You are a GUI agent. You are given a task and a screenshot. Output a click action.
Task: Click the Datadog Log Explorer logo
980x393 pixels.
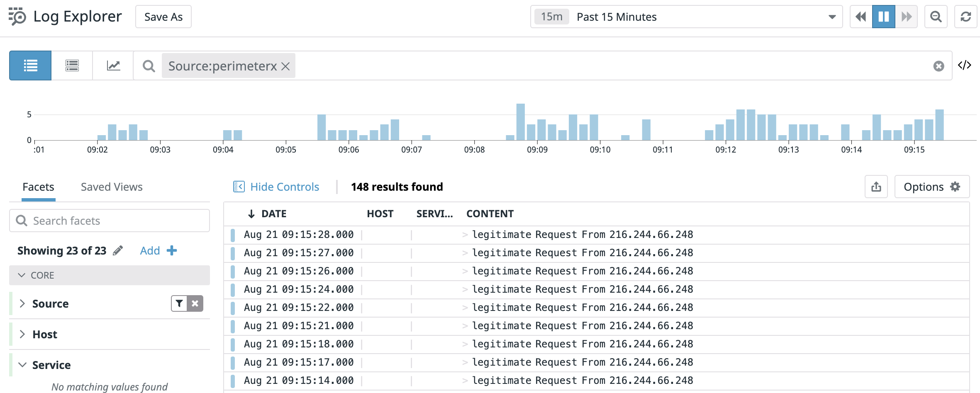click(17, 17)
